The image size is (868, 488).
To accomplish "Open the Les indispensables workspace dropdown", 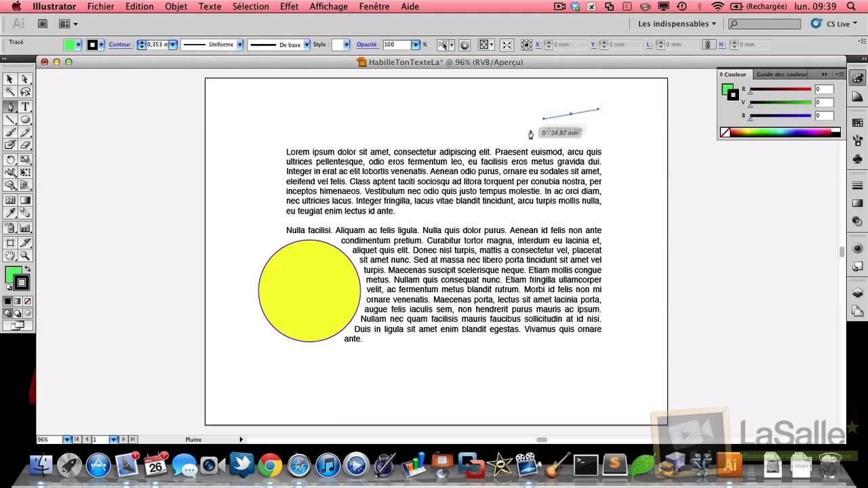I will click(677, 24).
